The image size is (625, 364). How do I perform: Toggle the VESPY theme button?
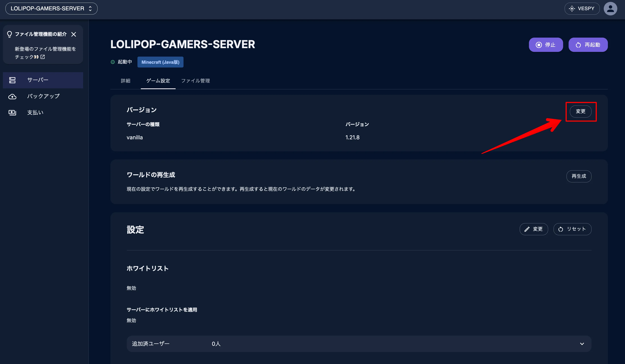pyautogui.click(x=582, y=9)
